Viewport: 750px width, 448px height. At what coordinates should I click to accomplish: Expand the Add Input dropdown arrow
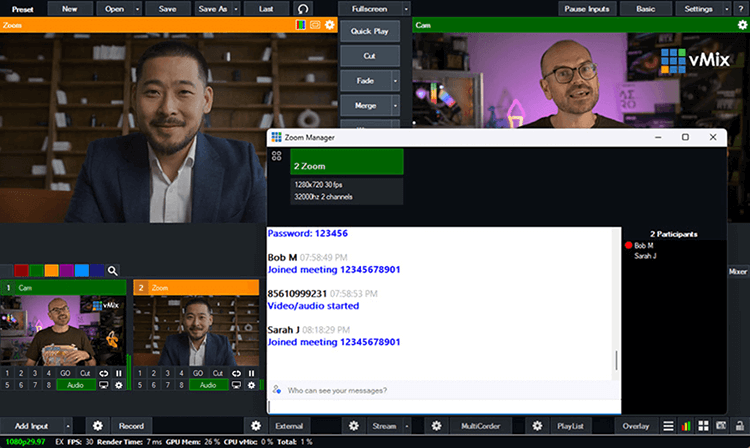click(67, 426)
